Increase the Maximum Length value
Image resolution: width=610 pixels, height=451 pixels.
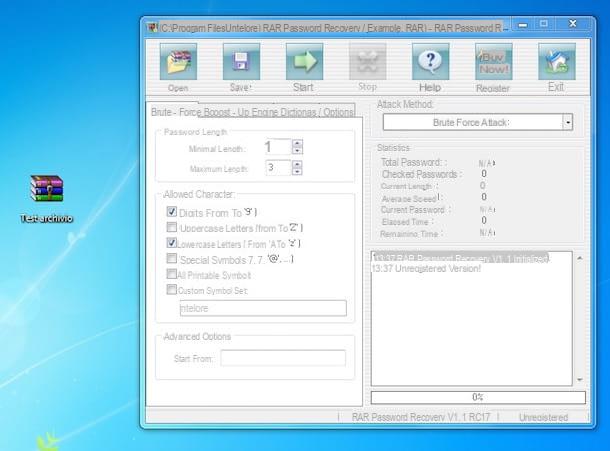pyautogui.click(x=297, y=164)
